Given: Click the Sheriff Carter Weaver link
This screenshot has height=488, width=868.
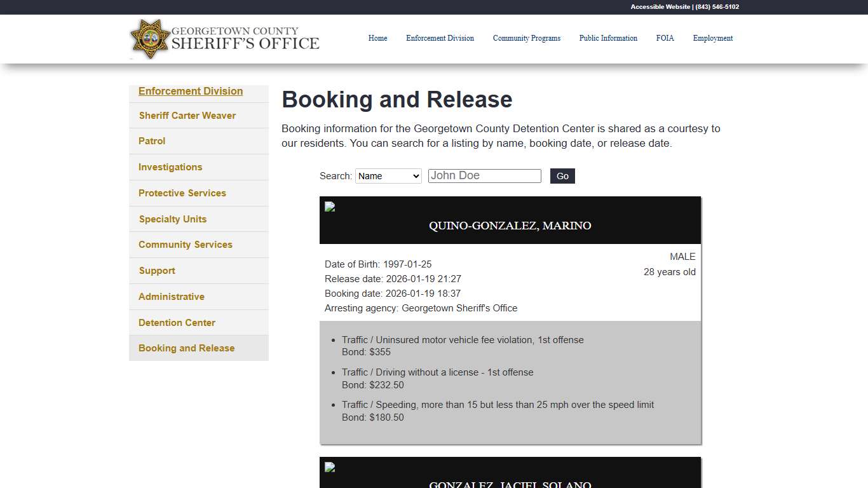Looking at the screenshot, I should (x=187, y=115).
